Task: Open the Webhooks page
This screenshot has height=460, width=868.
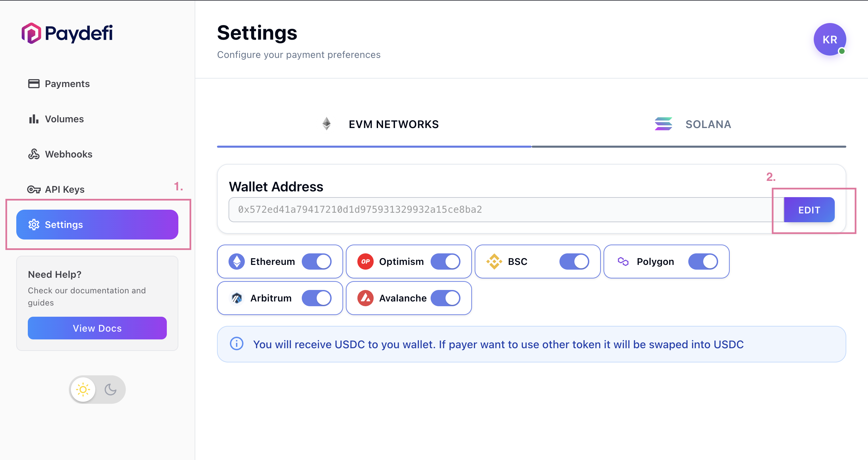Action: pyautogui.click(x=68, y=154)
